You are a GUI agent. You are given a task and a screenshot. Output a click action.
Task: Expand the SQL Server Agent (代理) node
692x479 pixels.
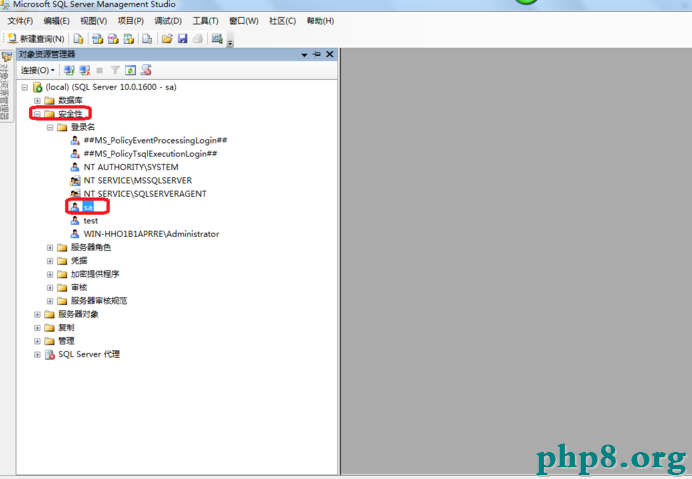click(38, 355)
